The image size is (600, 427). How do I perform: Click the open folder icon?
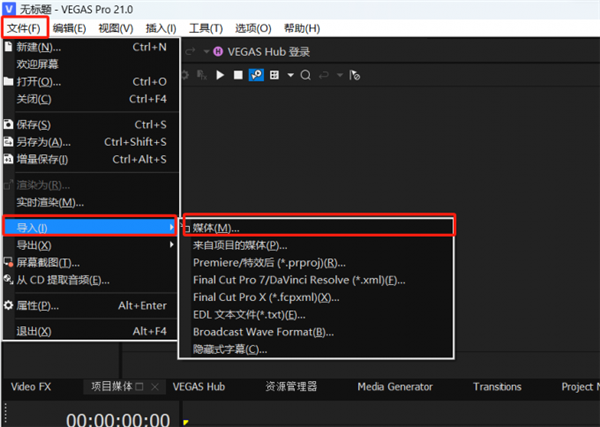[8, 81]
